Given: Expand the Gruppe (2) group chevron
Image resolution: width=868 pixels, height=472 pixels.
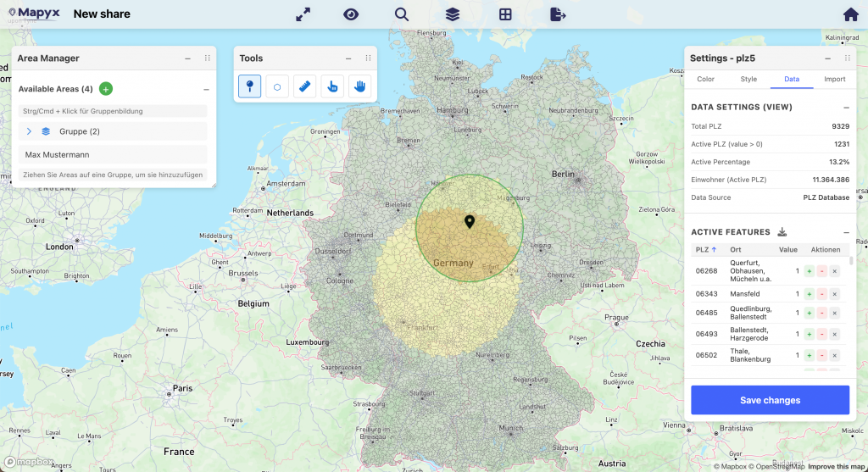Looking at the screenshot, I should click(29, 131).
